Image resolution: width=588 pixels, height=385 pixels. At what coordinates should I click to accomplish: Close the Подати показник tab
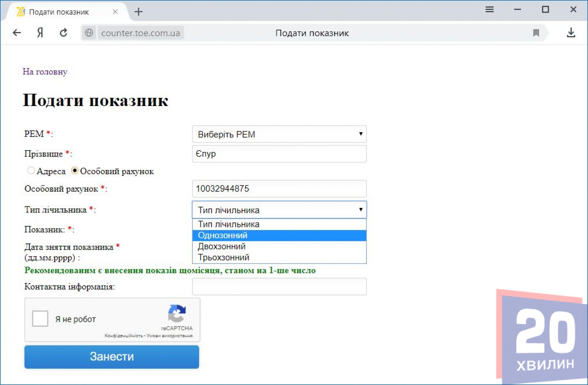pos(115,12)
